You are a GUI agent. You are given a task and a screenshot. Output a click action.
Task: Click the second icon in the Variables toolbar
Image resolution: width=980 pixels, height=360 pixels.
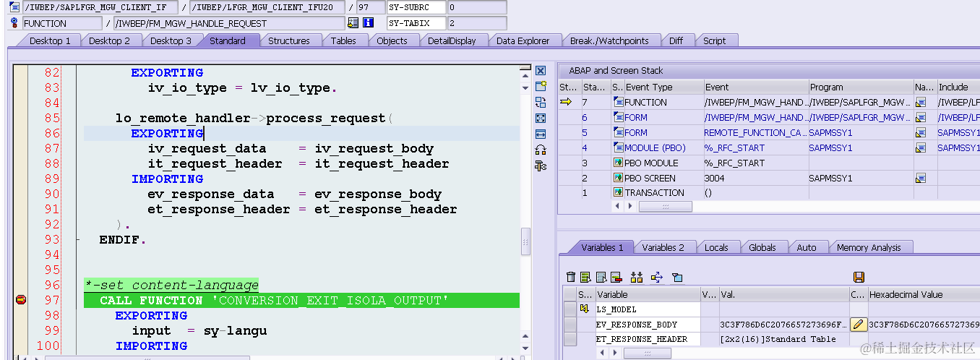click(586, 277)
